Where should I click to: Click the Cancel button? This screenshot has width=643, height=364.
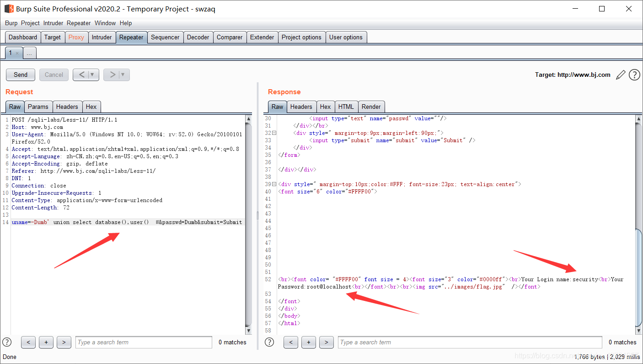pyautogui.click(x=54, y=75)
